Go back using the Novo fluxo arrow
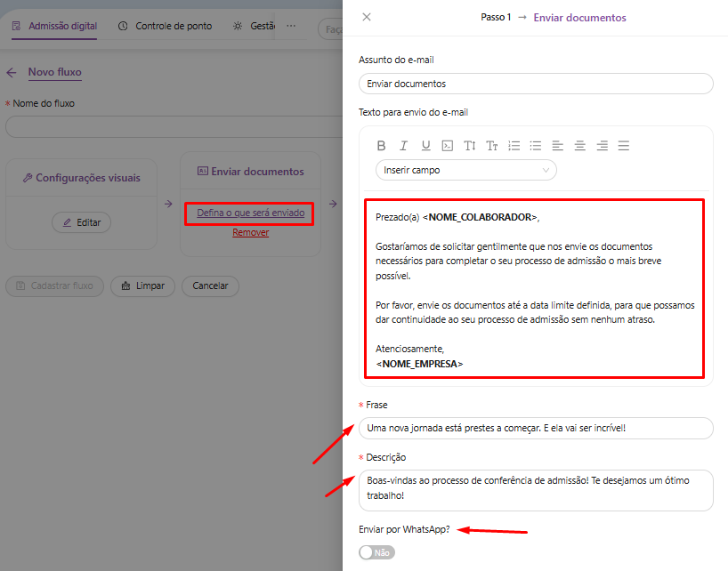This screenshot has height=571, width=728. click(x=12, y=73)
